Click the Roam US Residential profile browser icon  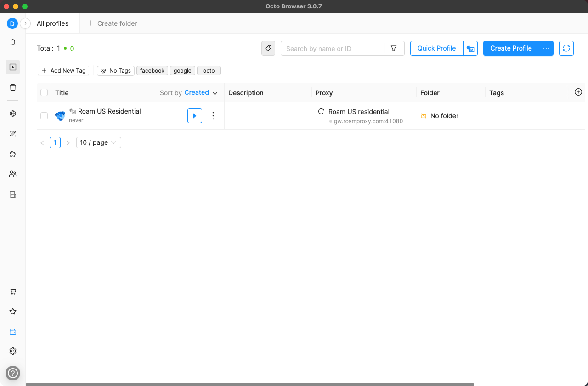(60, 116)
